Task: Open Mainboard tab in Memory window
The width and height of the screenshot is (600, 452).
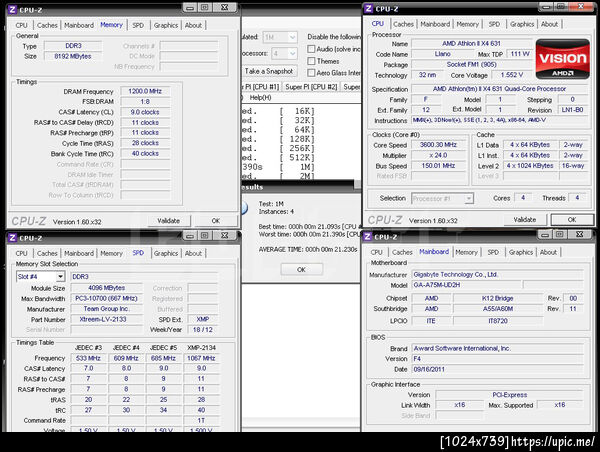Action: tap(79, 25)
